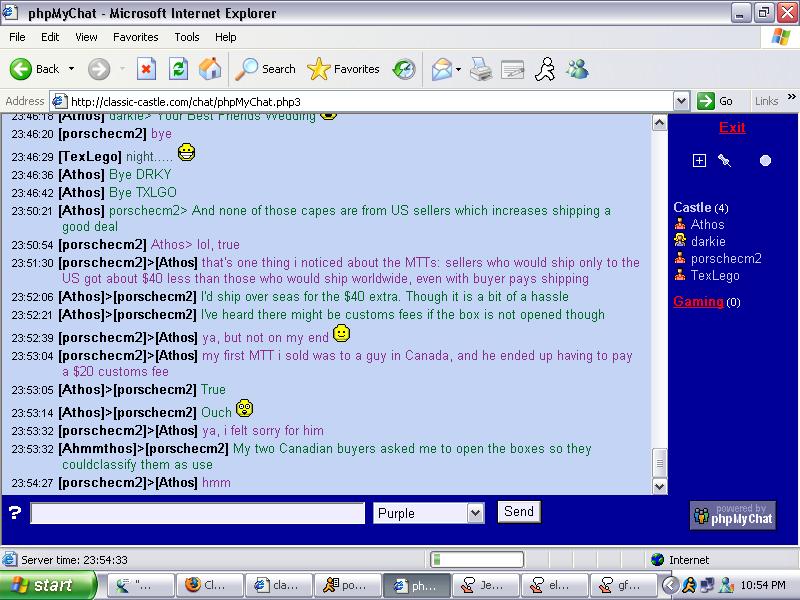Viewport: 800px width, 600px height.
Task: Click the Forward arrow button
Action: [99, 69]
